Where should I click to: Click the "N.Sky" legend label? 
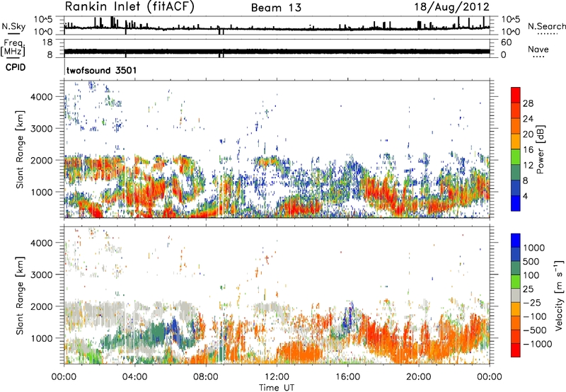click(x=13, y=26)
